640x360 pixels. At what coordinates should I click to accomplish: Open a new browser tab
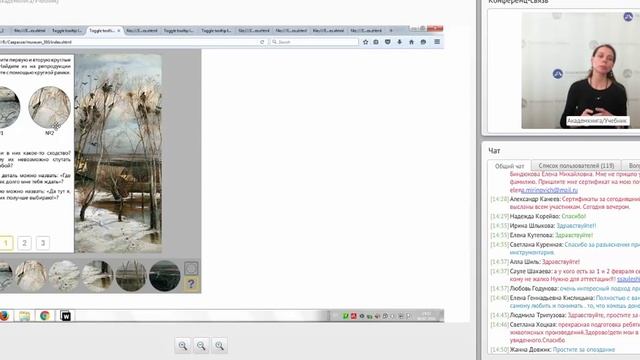tap(391, 30)
